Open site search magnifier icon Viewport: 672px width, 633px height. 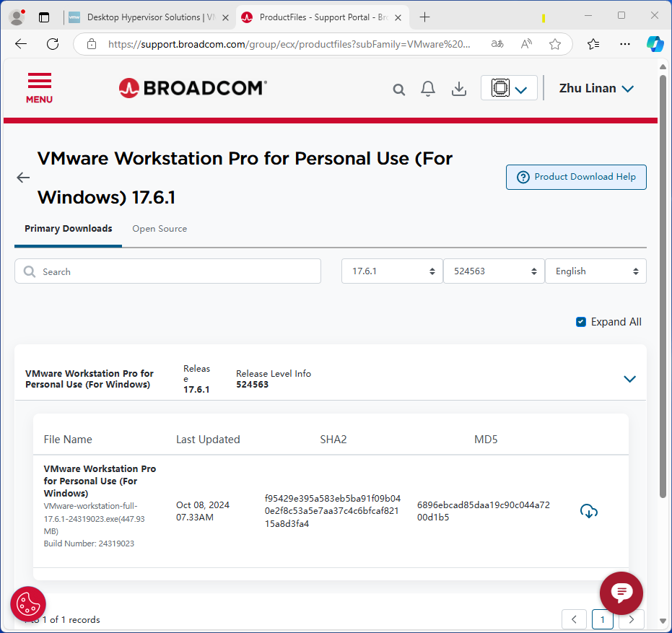tap(398, 90)
